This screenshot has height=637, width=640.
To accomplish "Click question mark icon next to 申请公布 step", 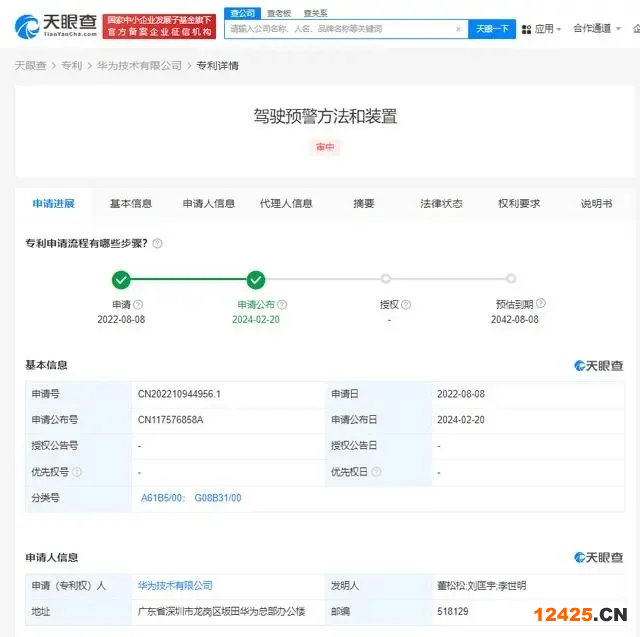I will 282,305.
